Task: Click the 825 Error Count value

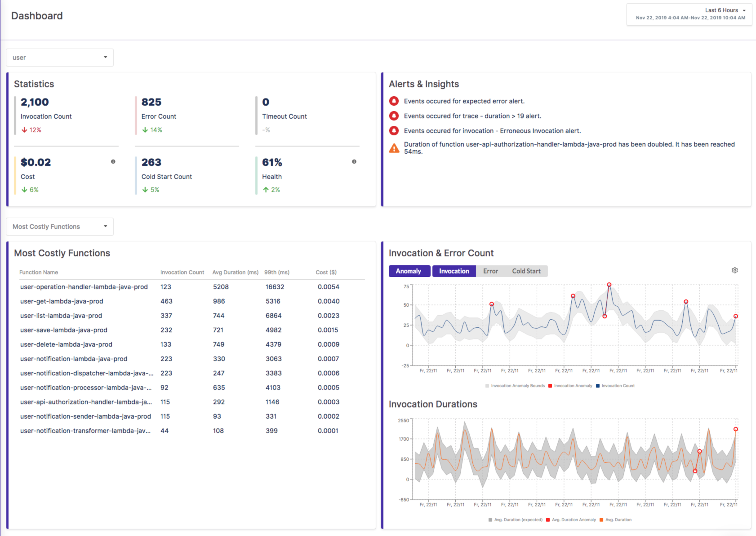Action: [x=151, y=102]
